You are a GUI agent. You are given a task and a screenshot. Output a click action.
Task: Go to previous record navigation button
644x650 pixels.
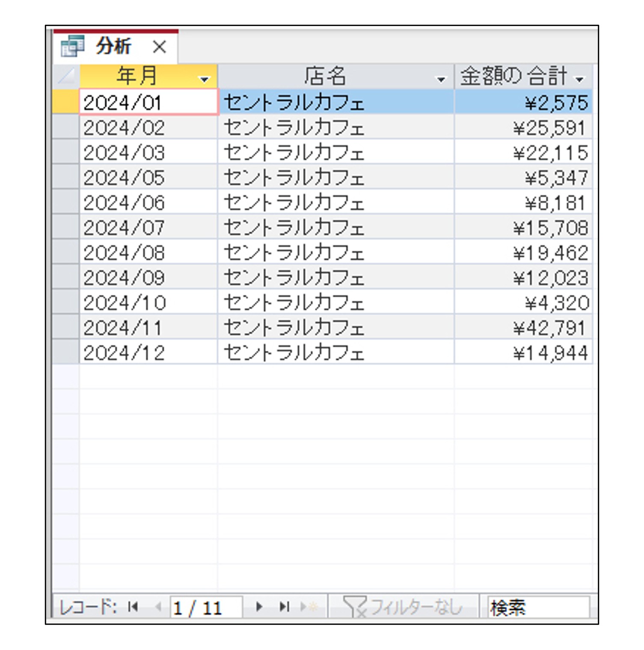[x=158, y=607]
